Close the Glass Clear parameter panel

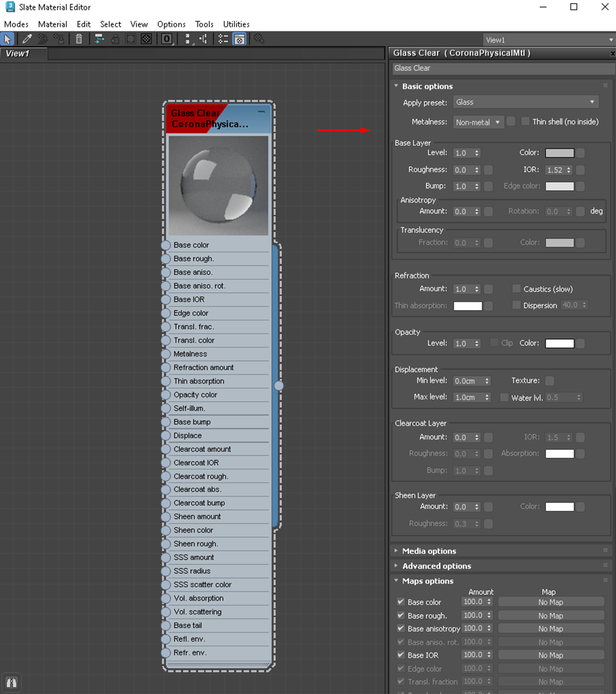tap(612, 54)
